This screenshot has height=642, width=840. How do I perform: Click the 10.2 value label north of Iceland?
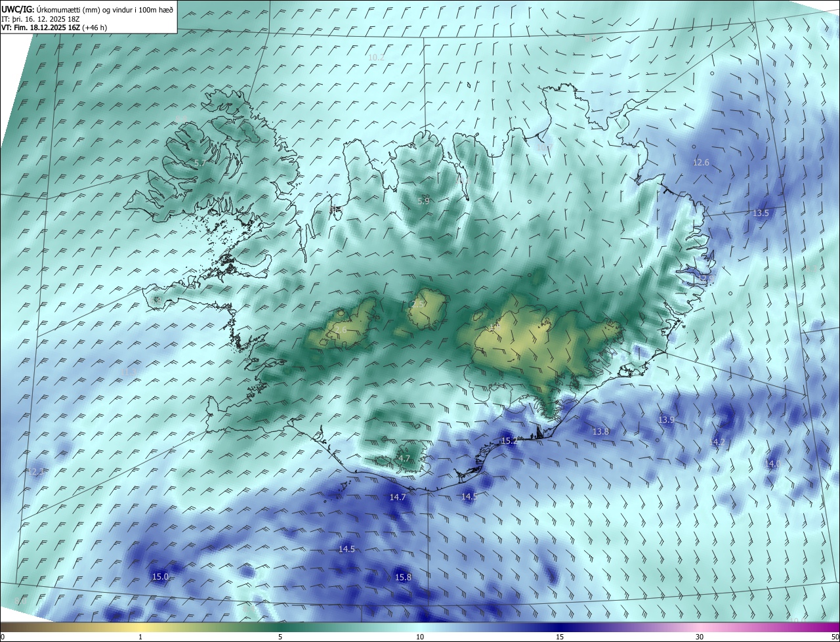point(376,58)
